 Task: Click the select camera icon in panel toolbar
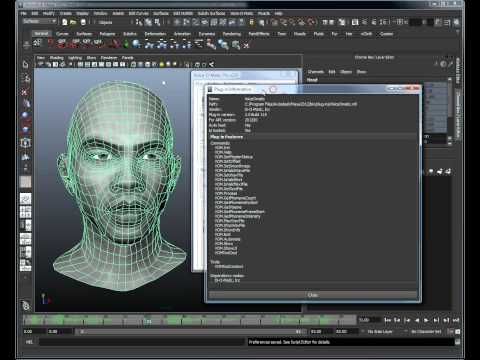pos(41,64)
